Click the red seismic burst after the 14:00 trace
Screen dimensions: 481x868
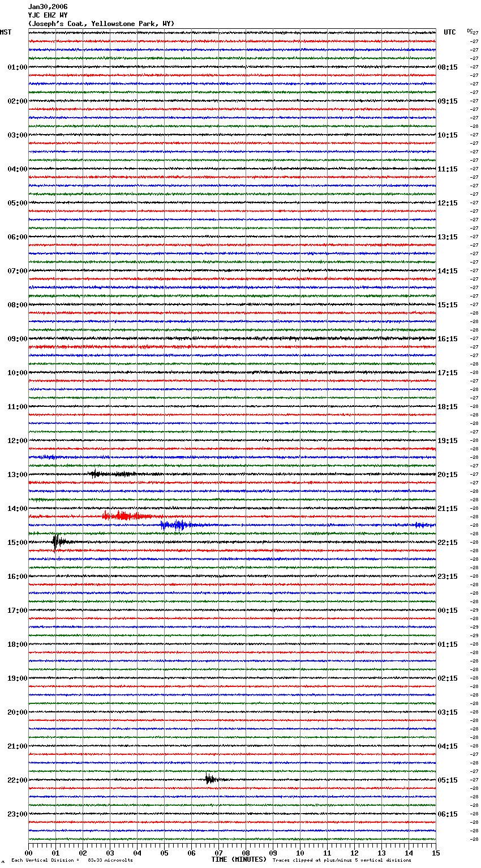[127, 515]
